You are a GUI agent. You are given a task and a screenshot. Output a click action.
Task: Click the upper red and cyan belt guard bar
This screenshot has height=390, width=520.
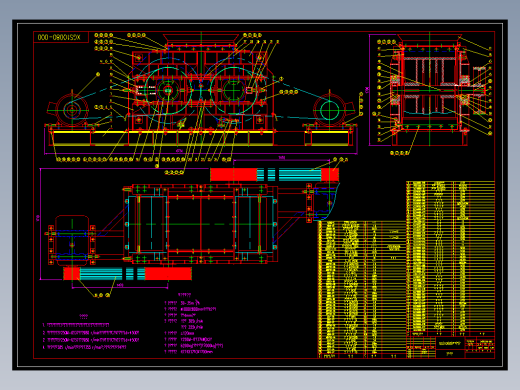(x=274, y=175)
